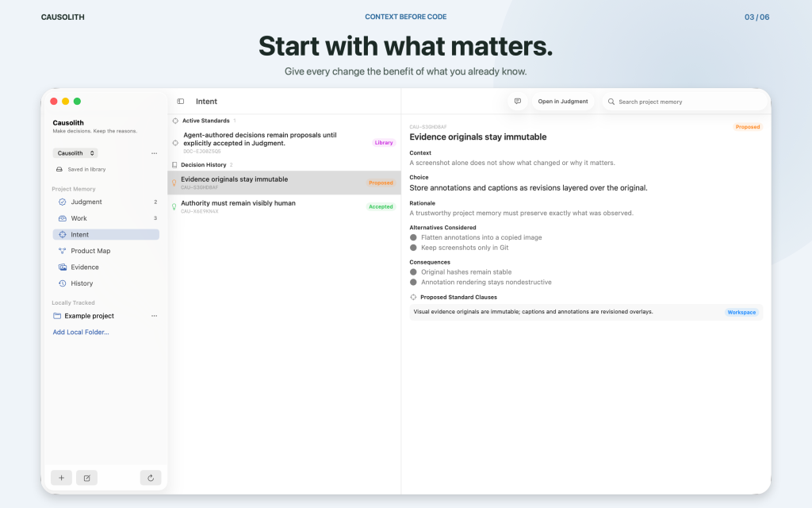The height and width of the screenshot is (508, 812).
Task: Click the Evidence photo icon
Action: point(62,267)
